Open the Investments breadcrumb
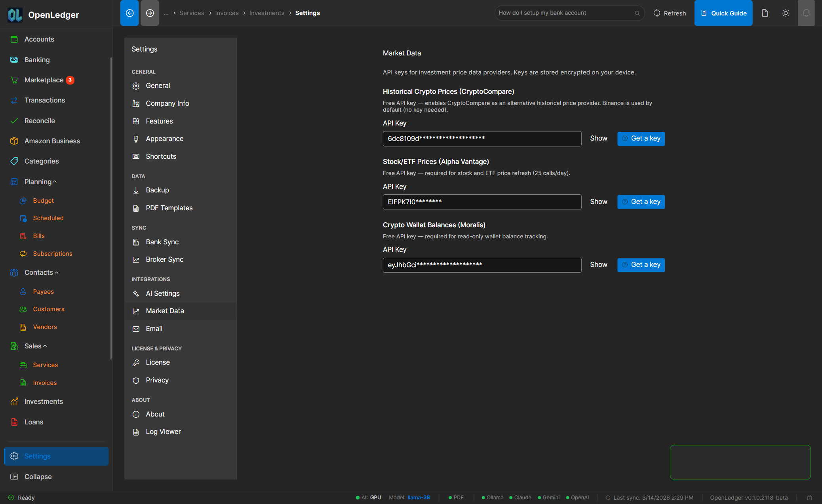This screenshot has height=504, width=822. (x=266, y=13)
